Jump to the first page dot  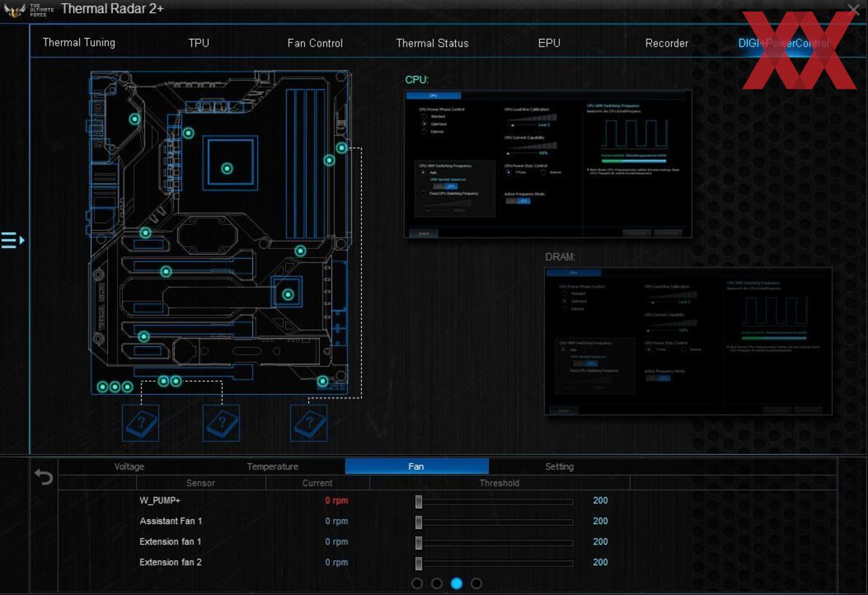coord(417,583)
